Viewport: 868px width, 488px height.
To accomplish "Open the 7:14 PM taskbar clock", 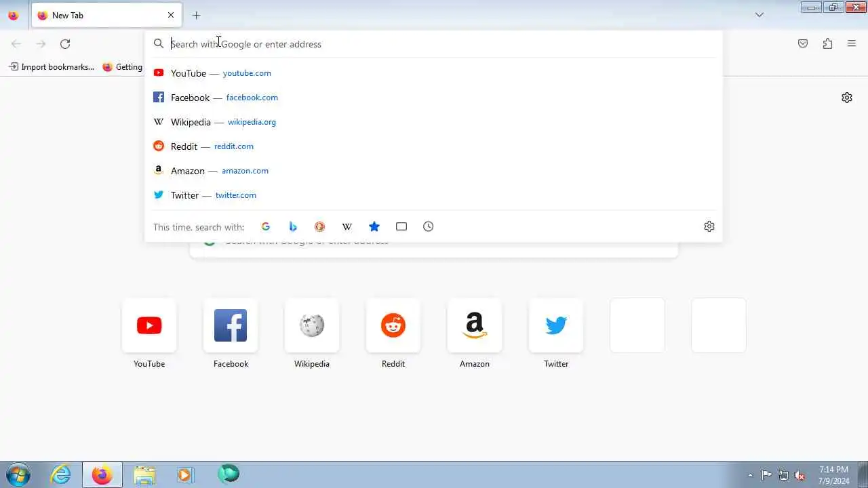I will pos(833,475).
